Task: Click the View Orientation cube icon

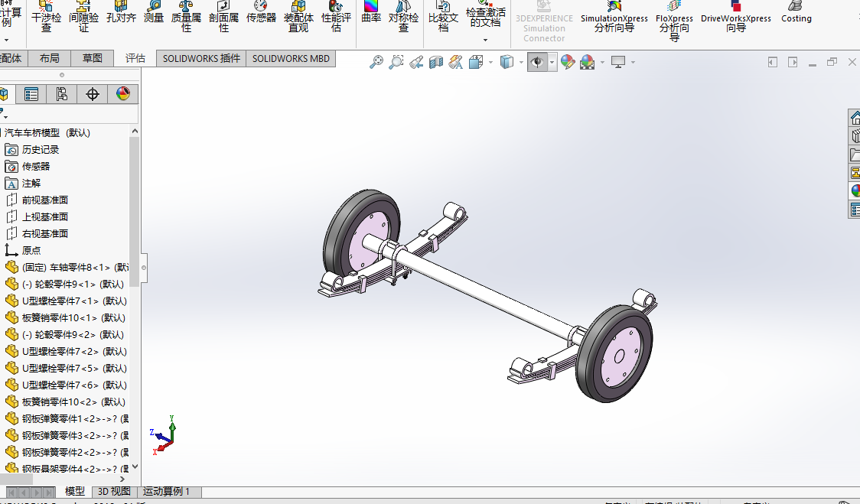Action: (x=475, y=62)
